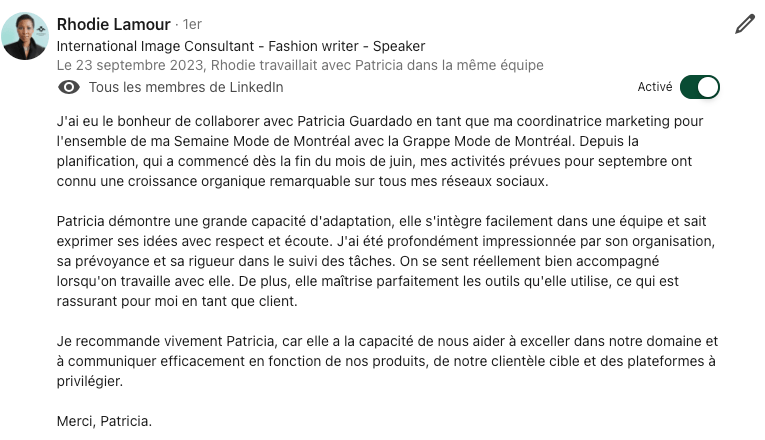Click the paragraph starting "Je recommande vivement"
Viewport: 765px width, 440px height.
point(385,360)
